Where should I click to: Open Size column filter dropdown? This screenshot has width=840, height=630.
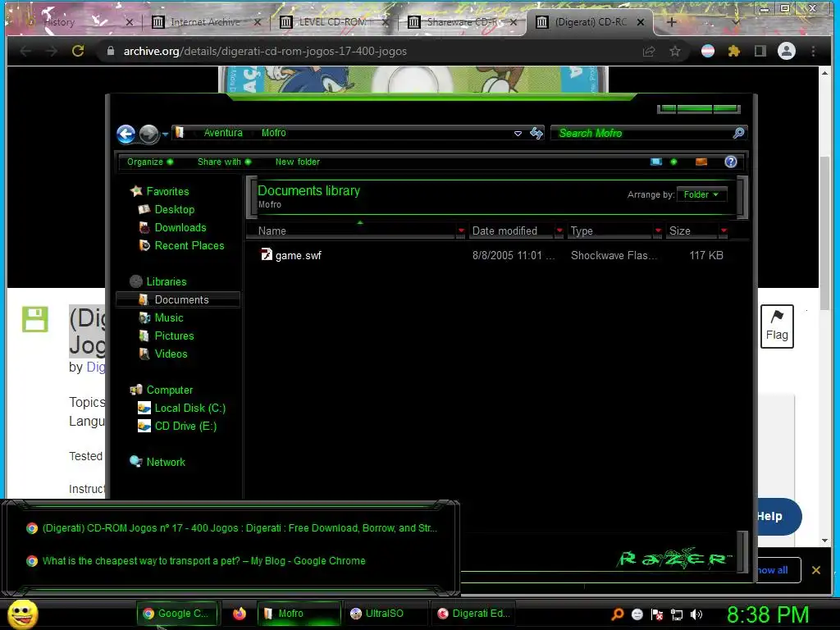724,231
